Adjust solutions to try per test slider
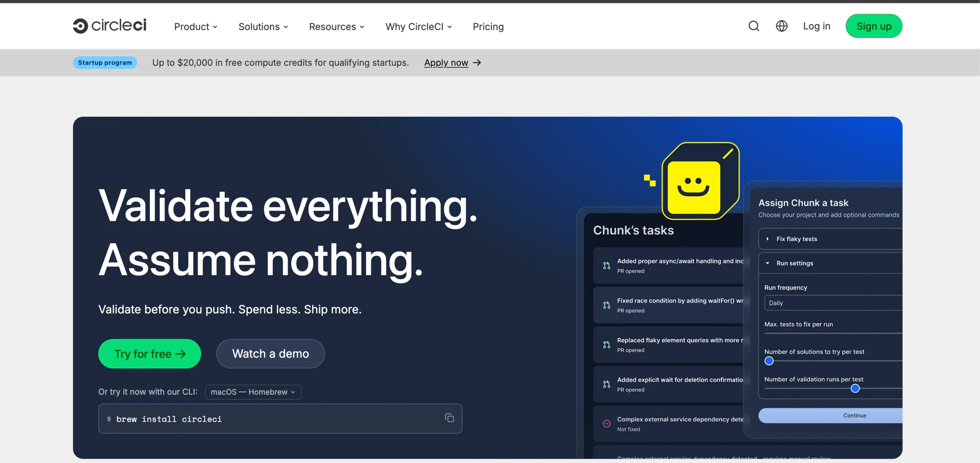This screenshot has width=980, height=463. click(x=769, y=361)
